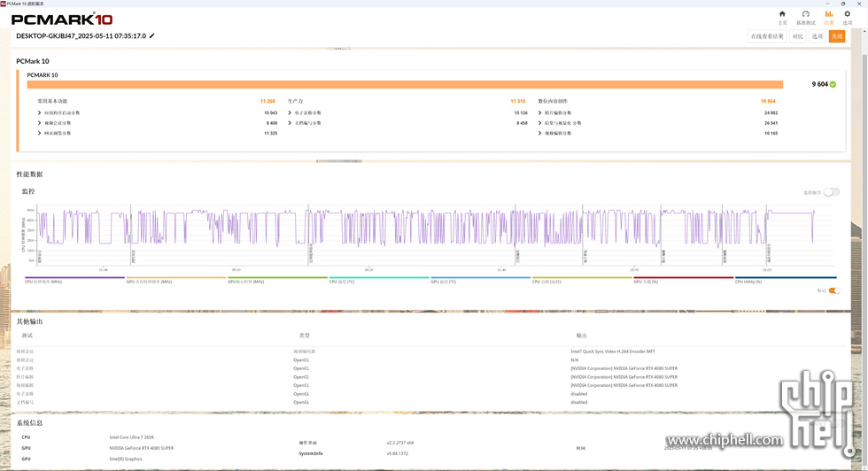
Task: Click the orange 关闭 button
Action: [836, 36]
